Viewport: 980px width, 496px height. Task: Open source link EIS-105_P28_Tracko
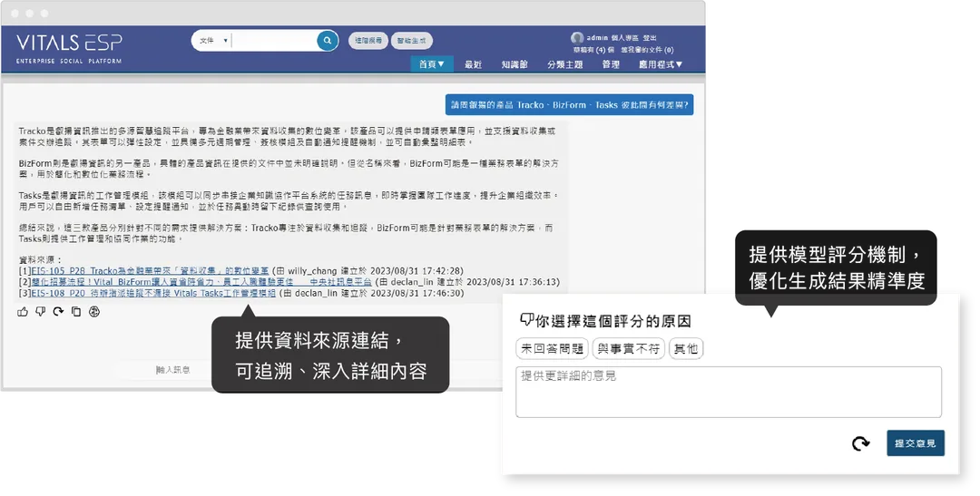150,271
